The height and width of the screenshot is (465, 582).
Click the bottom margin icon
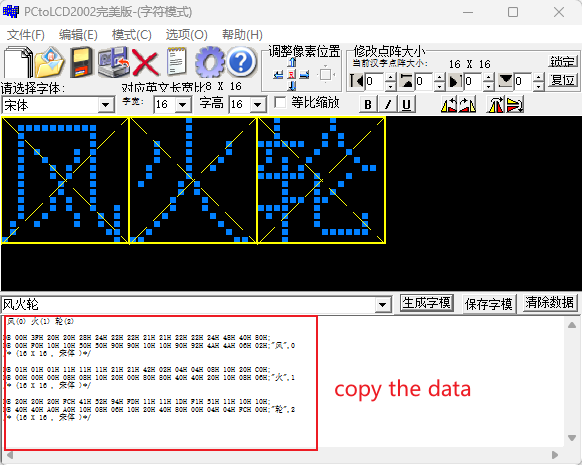[505, 81]
